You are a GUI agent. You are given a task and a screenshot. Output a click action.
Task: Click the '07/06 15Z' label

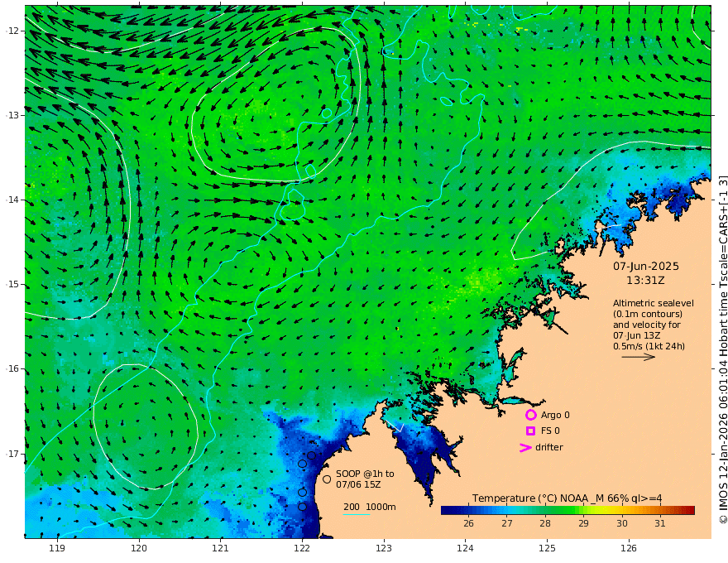point(358,484)
